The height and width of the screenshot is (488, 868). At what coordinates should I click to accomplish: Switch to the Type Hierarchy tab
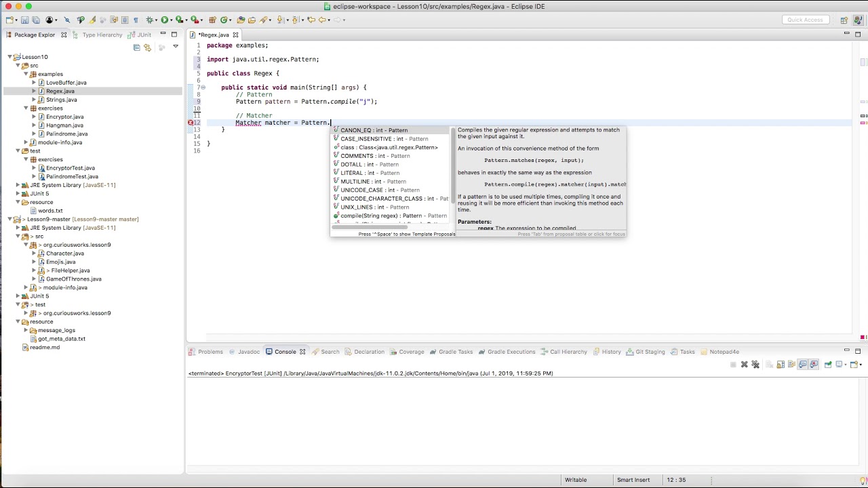[98, 35]
